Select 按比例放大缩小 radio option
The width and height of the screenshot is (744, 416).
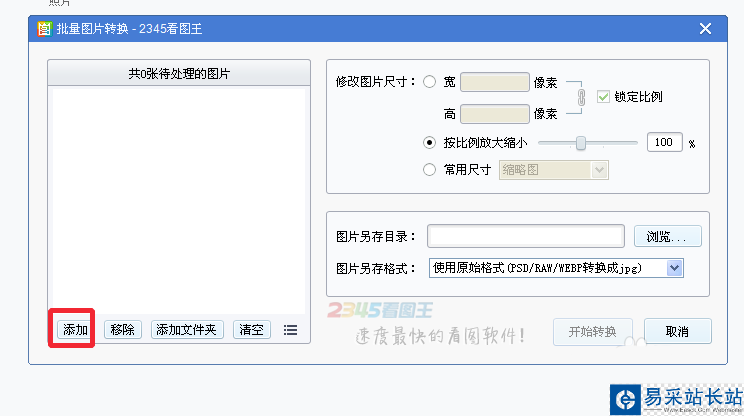[x=430, y=143]
